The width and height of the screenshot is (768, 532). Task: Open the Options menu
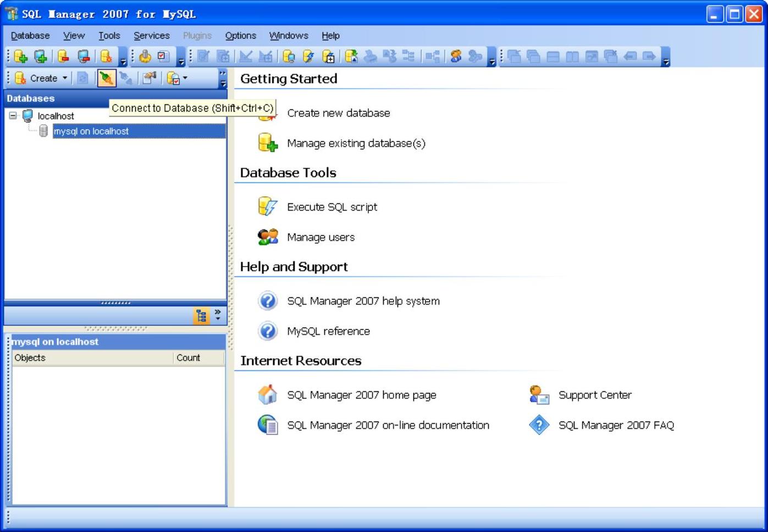(x=241, y=35)
